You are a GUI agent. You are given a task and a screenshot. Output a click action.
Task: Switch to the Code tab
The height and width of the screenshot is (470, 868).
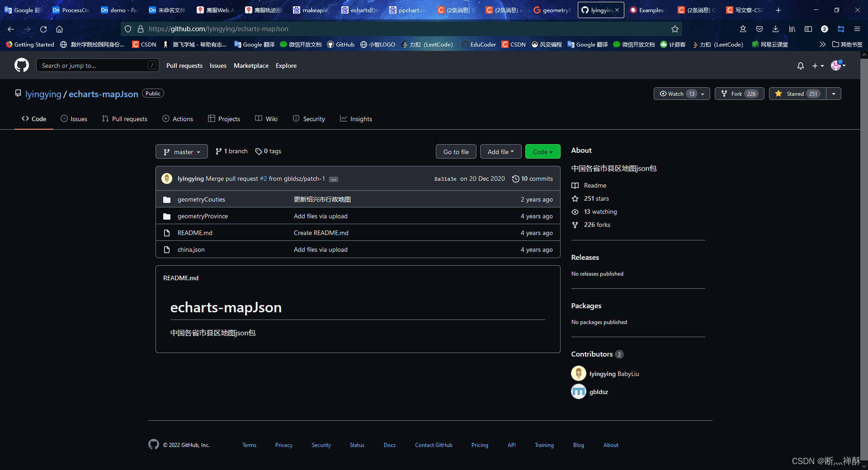pos(34,119)
